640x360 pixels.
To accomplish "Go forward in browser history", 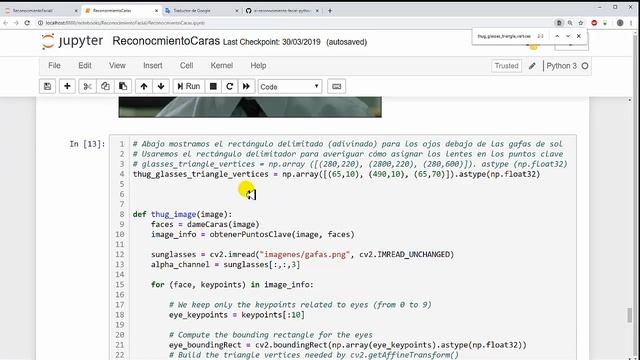I will (16, 23).
